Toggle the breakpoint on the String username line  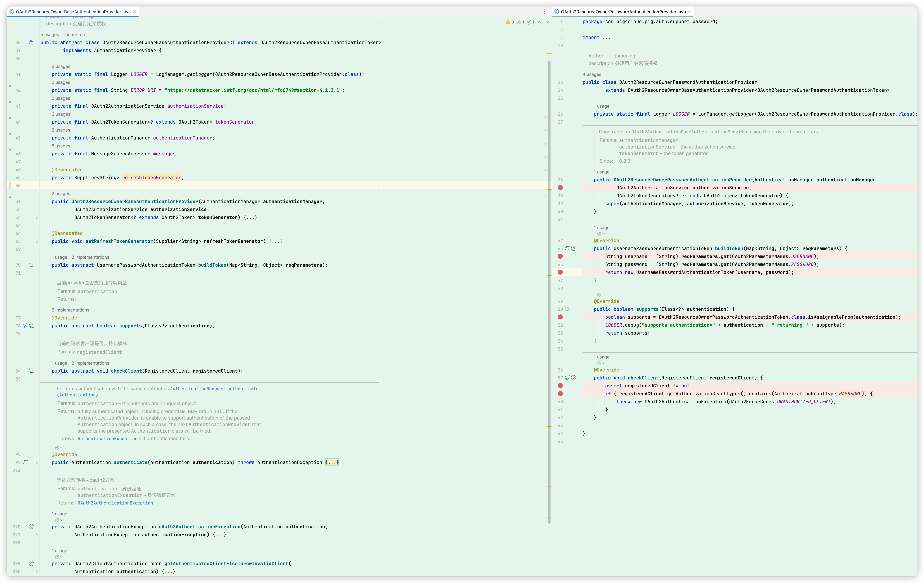[560, 256]
